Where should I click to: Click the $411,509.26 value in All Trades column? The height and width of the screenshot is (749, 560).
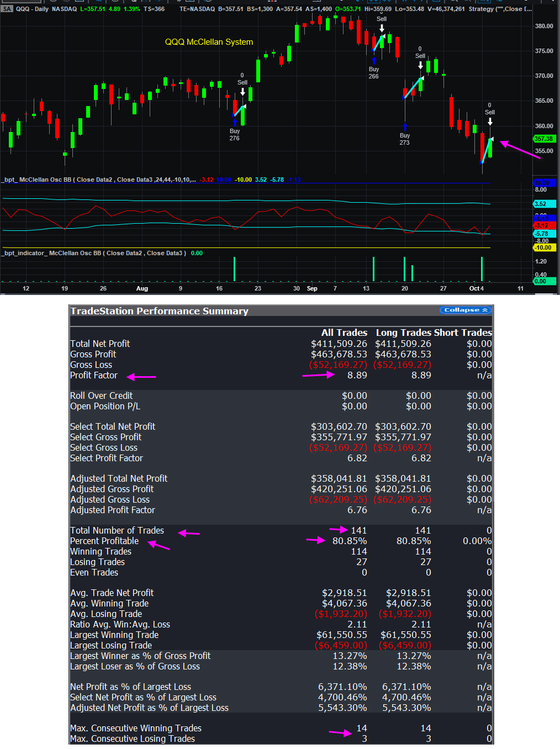(339, 344)
